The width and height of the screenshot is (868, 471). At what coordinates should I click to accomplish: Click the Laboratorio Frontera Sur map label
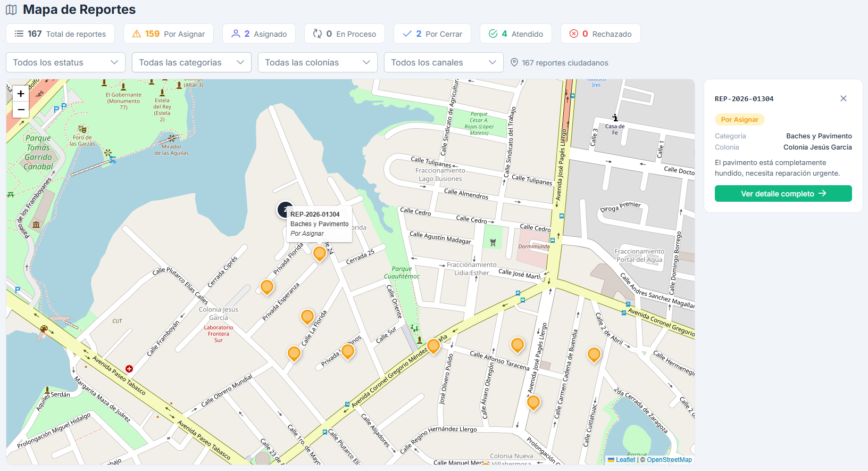219,334
